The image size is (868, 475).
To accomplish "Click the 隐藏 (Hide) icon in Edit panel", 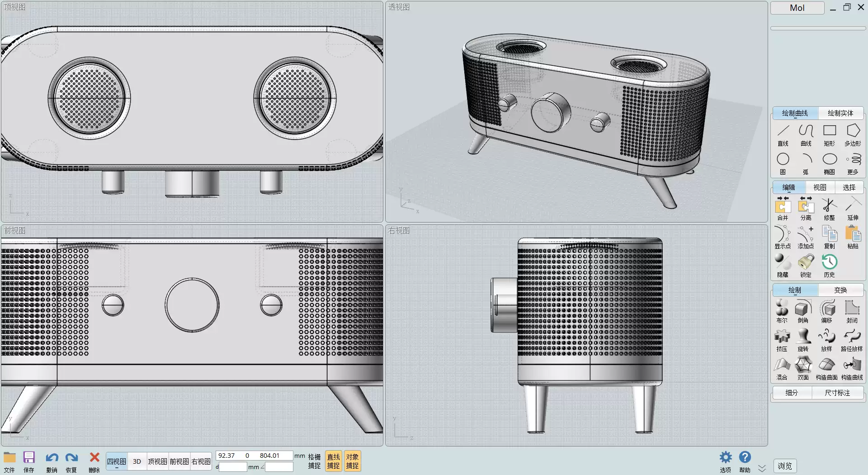I will click(x=782, y=264).
